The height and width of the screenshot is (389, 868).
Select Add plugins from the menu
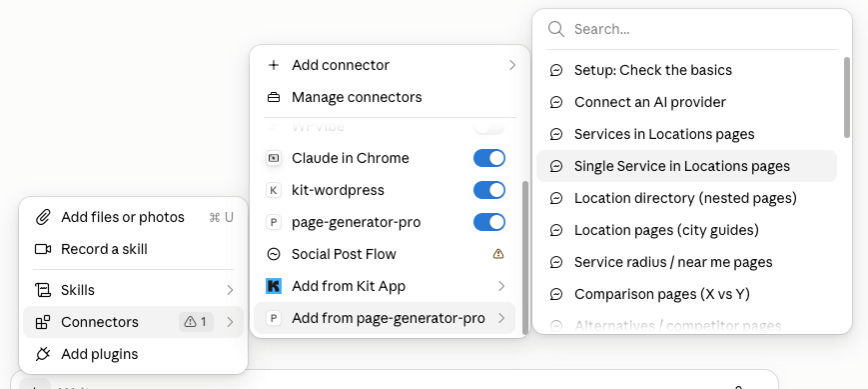(134, 354)
